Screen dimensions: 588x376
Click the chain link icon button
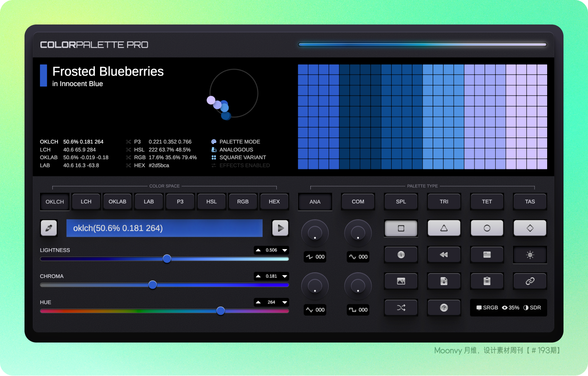click(x=530, y=281)
